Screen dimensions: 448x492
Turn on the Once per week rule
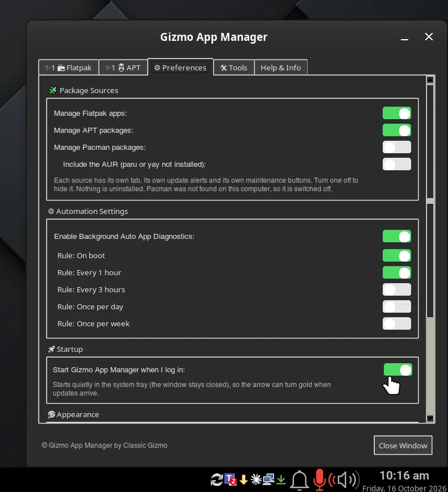click(396, 323)
